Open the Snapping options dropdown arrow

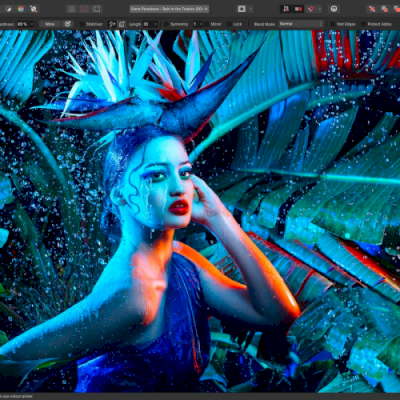[x=320, y=9]
